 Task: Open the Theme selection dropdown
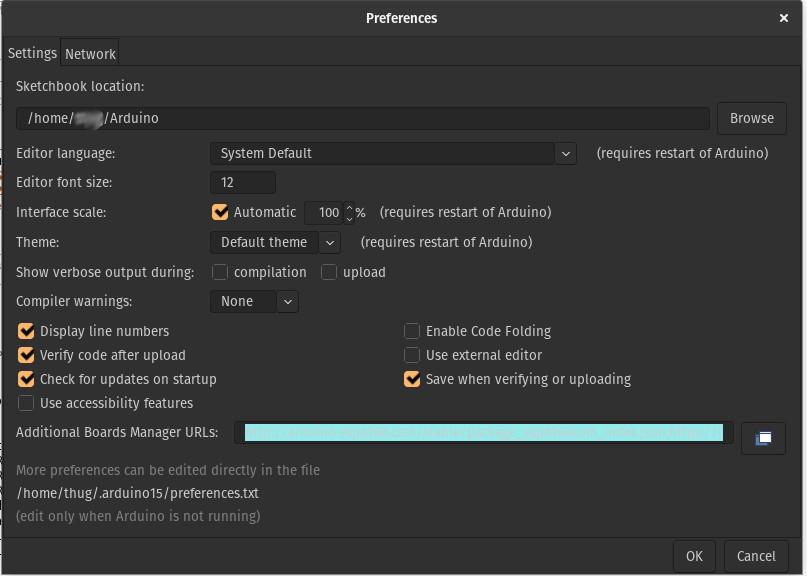[329, 242]
